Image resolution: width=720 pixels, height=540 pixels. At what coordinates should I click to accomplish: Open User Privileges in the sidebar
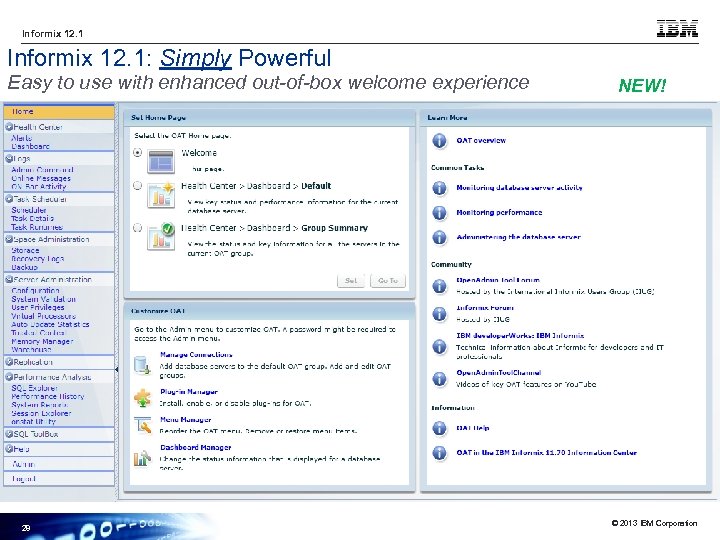(38, 308)
